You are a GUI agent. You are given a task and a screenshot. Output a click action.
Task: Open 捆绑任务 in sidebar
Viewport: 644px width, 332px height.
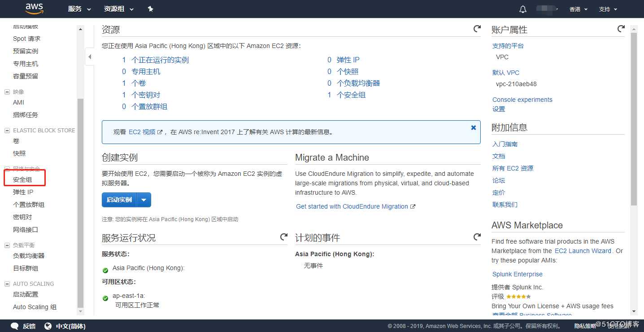coord(26,115)
